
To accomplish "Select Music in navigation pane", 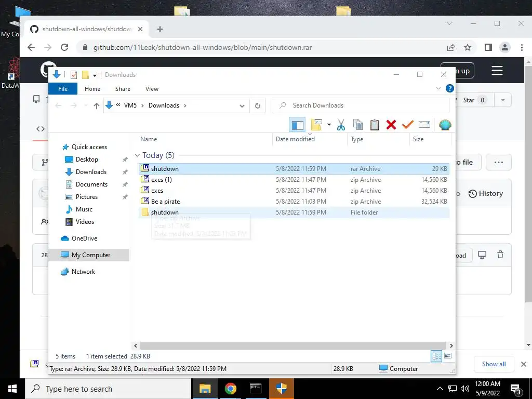I will [84, 209].
